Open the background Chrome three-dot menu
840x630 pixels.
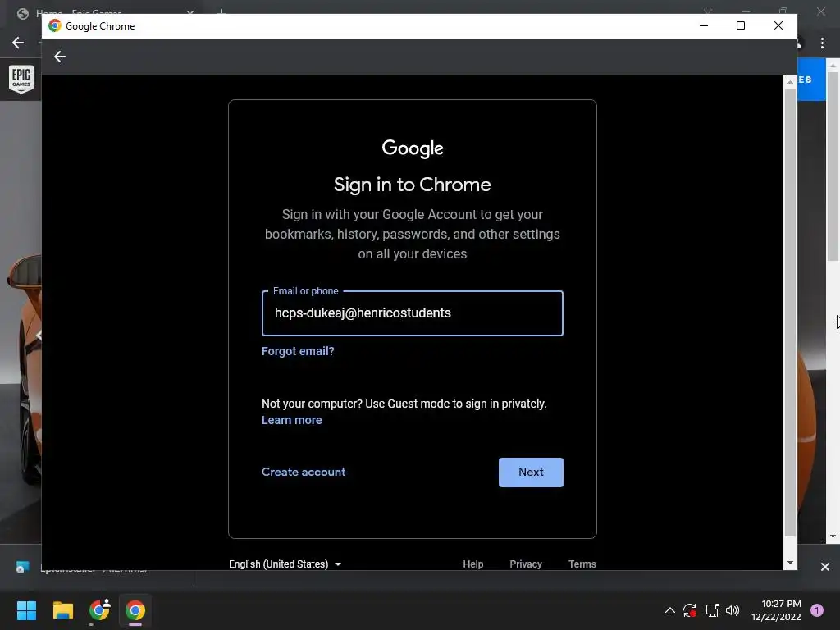(x=822, y=43)
